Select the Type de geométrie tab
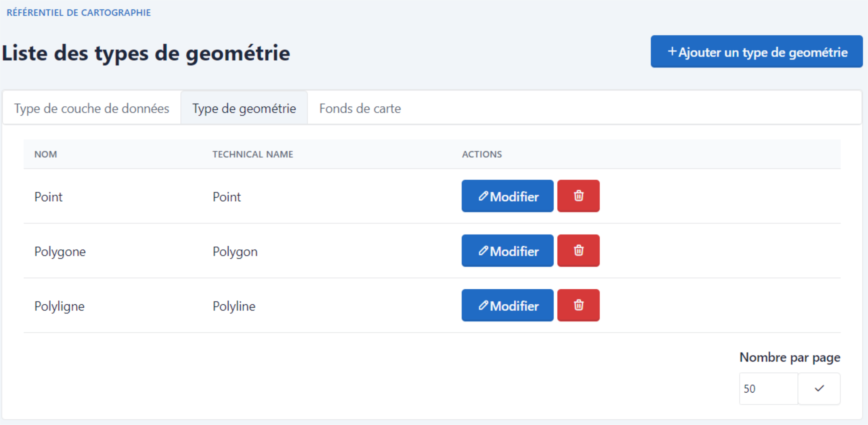The width and height of the screenshot is (868, 425). click(x=244, y=108)
